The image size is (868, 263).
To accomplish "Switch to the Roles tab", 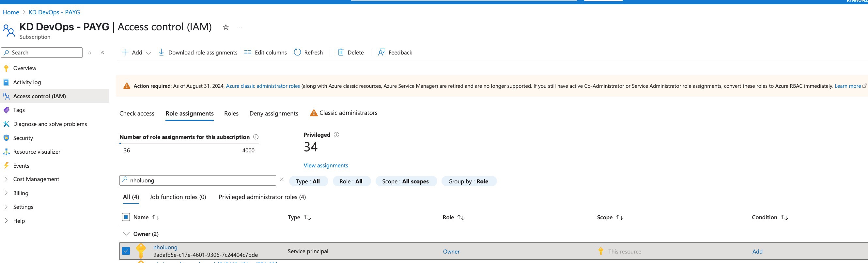I will tap(231, 114).
